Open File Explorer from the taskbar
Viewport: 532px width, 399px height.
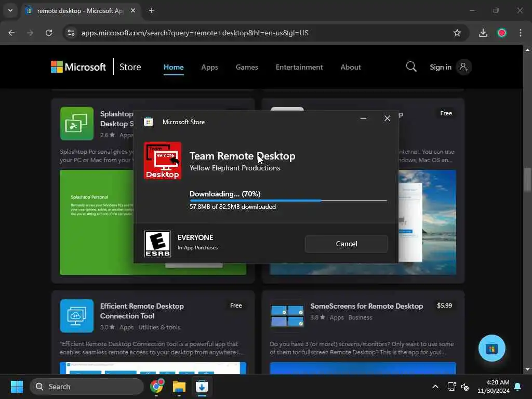179,387
